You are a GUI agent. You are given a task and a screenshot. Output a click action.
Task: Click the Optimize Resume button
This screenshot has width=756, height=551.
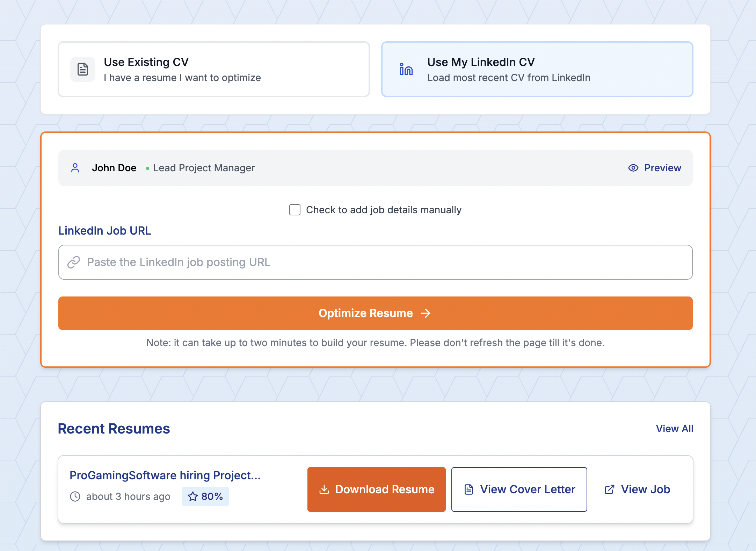[x=376, y=313]
